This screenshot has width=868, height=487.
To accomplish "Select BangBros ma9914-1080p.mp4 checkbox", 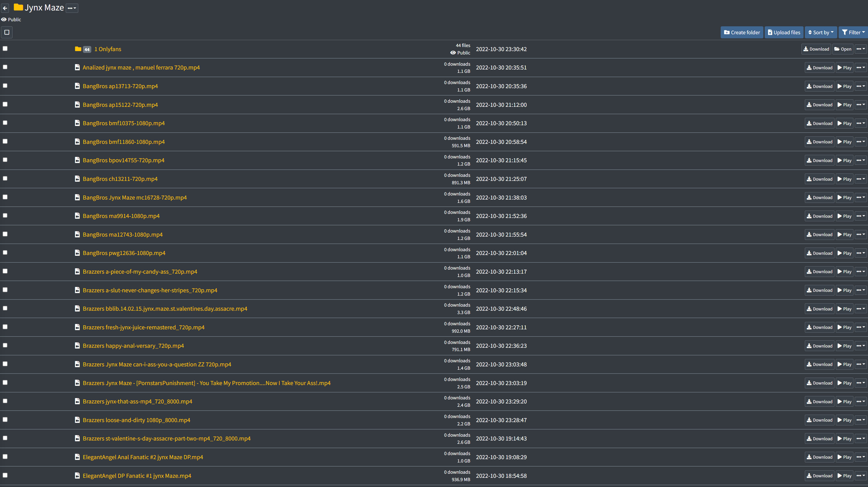I will point(5,215).
